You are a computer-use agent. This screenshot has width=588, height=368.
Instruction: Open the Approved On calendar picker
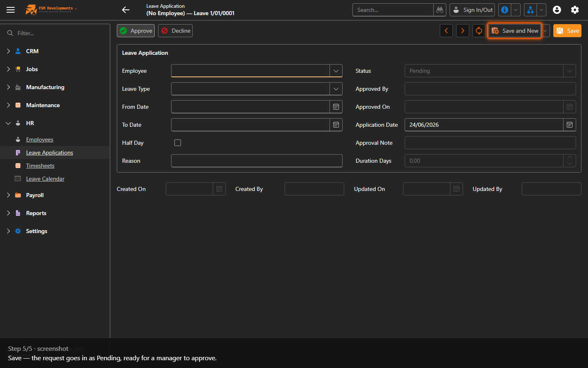click(570, 107)
